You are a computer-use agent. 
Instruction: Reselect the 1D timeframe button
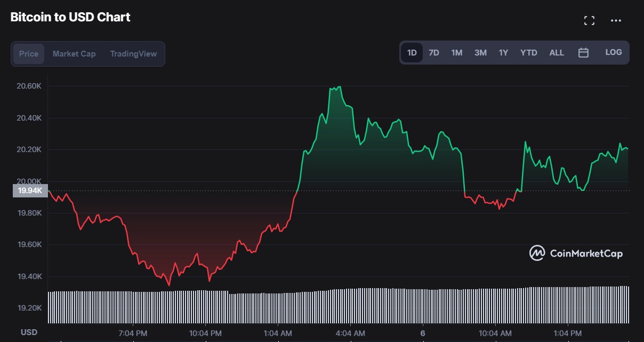coord(411,52)
